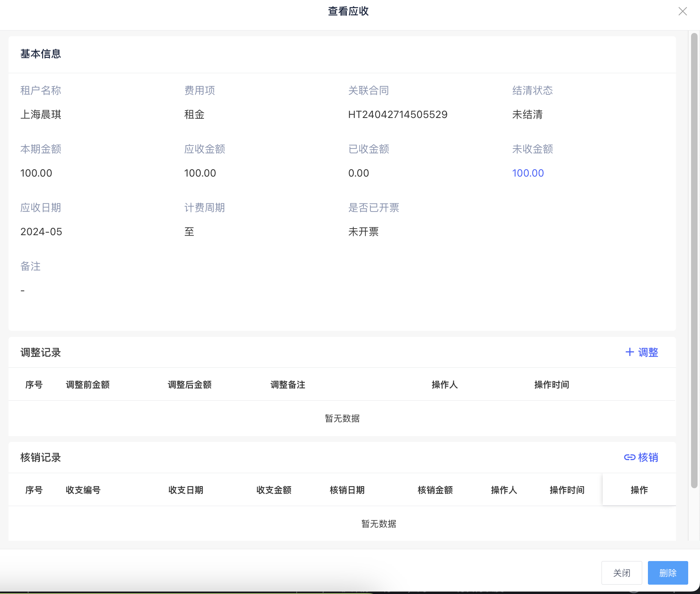Click the 核销记录 section heading
Screen dimensions: 700x594
[41, 457]
